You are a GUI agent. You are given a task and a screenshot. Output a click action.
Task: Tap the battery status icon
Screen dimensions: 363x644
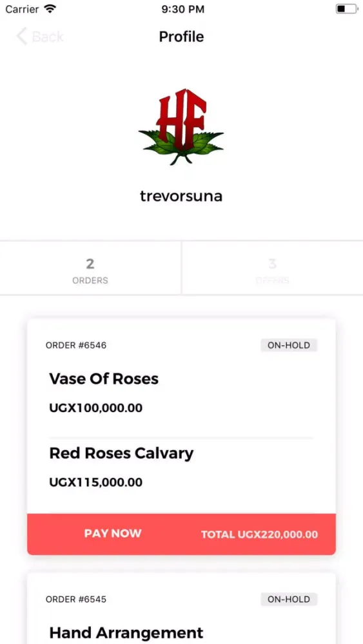(346, 8)
